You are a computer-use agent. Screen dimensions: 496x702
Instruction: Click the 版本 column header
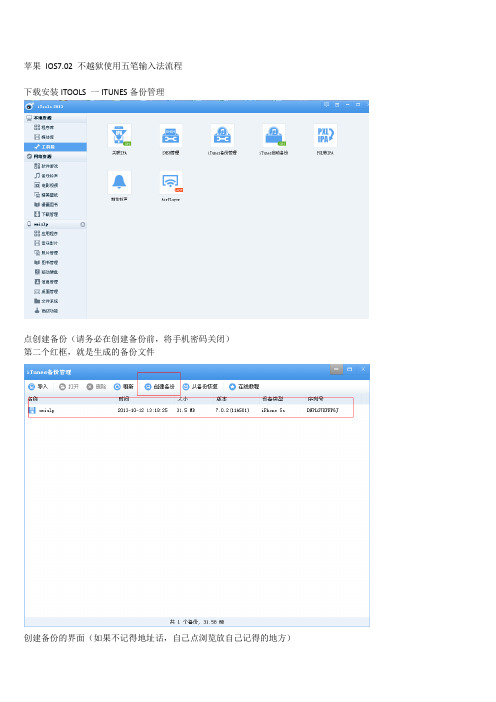pyautogui.click(x=222, y=398)
